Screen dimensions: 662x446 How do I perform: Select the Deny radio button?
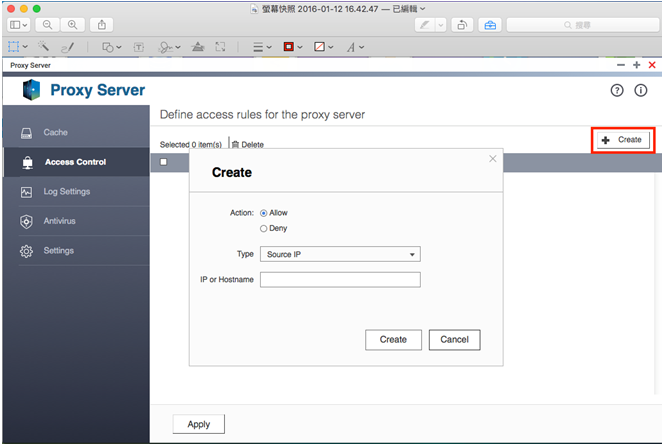(264, 229)
